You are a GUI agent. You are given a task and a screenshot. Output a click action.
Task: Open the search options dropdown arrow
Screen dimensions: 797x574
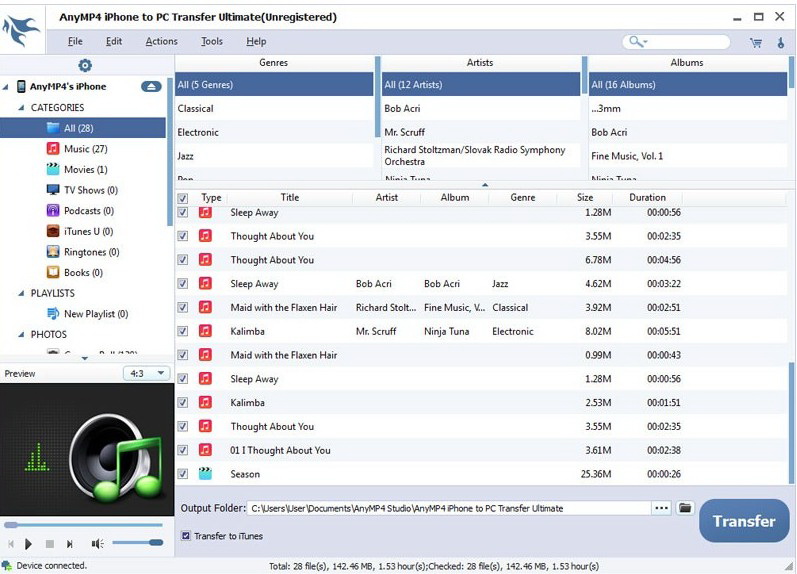pyautogui.click(x=645, y=42)
